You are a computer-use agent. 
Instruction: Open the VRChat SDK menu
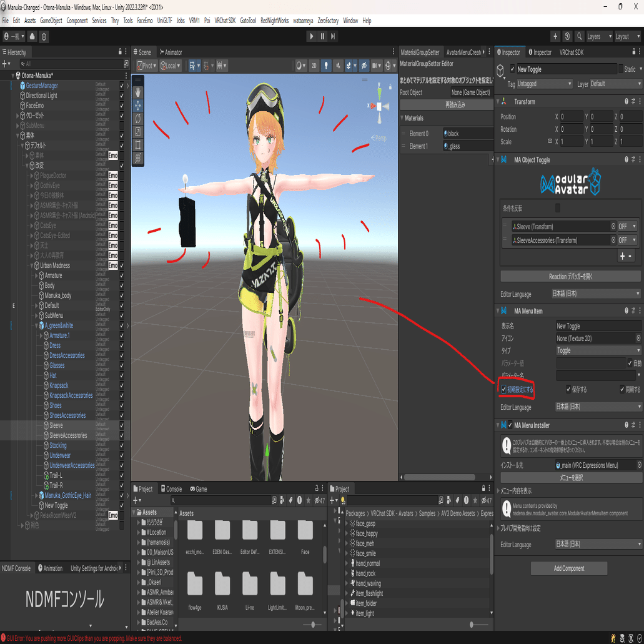pos(225,21)
